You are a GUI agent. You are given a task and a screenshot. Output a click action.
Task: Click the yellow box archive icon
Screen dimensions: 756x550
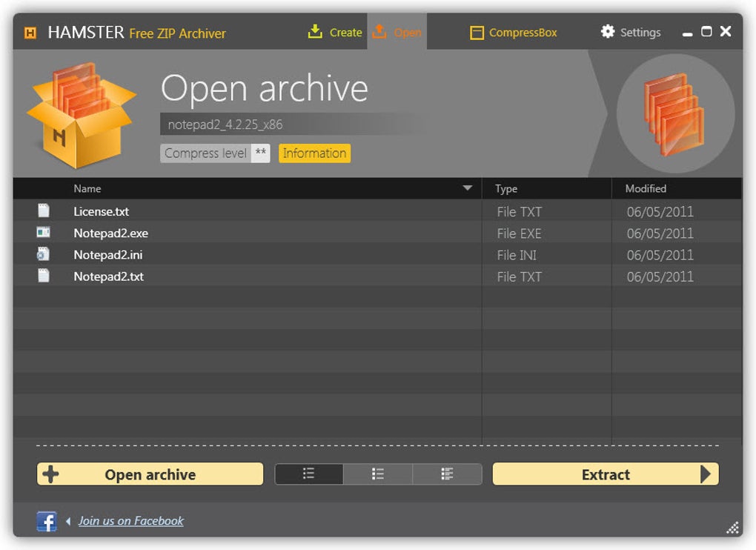tap(81, 115)
